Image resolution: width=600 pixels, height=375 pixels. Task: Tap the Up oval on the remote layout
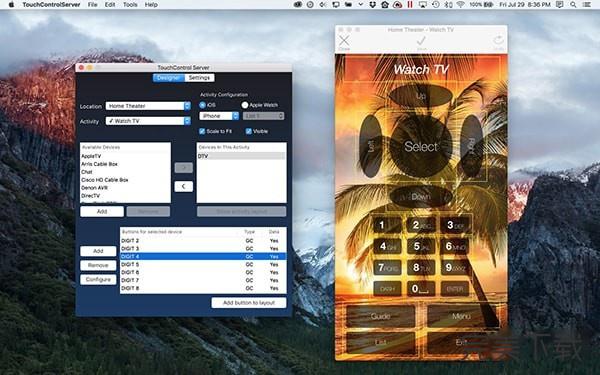click(421, 96)
